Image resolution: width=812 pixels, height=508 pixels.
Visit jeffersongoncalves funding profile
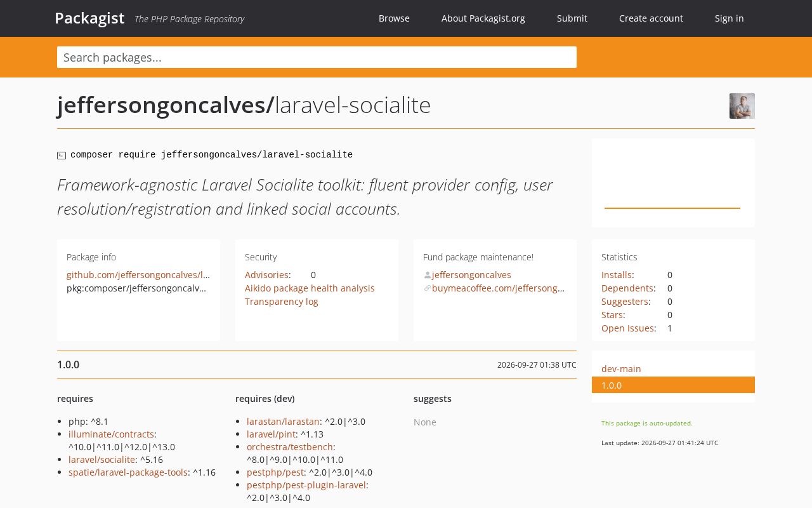(471, 275)
